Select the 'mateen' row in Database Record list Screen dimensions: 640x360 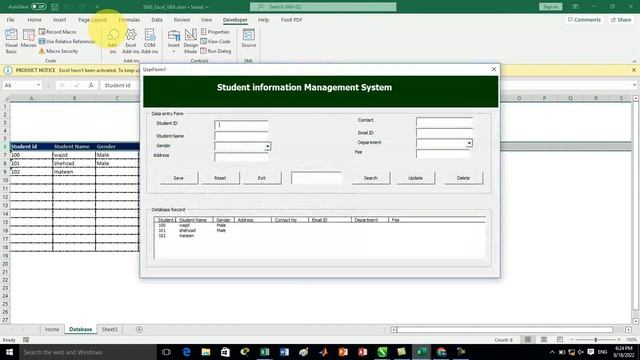click(x=320, y=236)
